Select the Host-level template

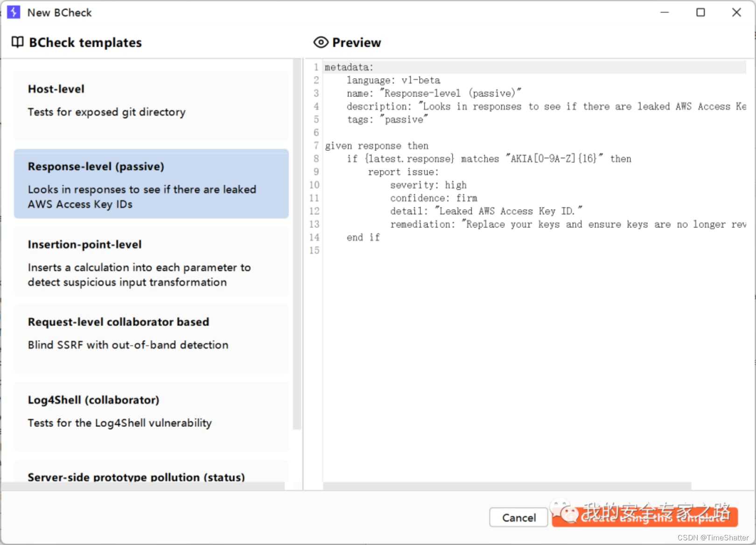coord(151,106)
